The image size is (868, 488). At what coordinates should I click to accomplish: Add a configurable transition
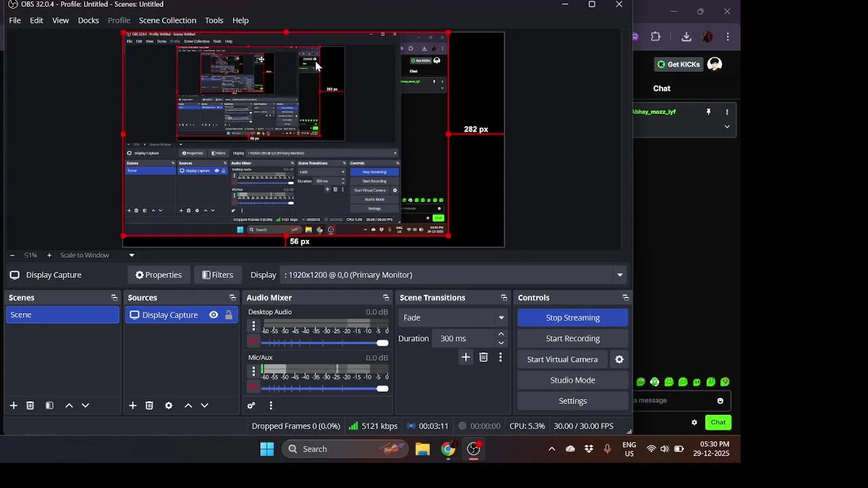coord(466,357)
